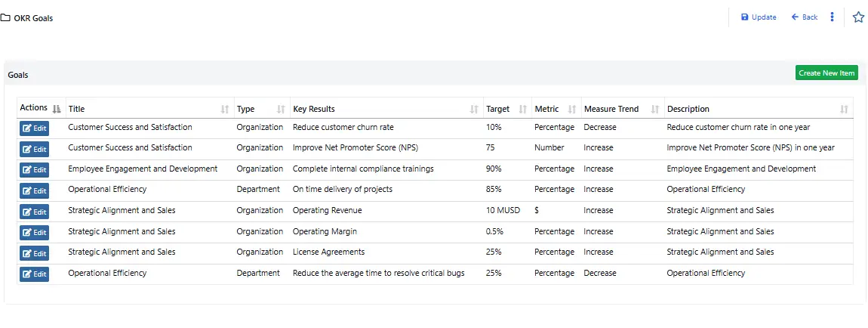The height and width of the screenshot is (328, 868).
Task: Select the Operating Margin key result cell
Action: (x=325, y=231)
